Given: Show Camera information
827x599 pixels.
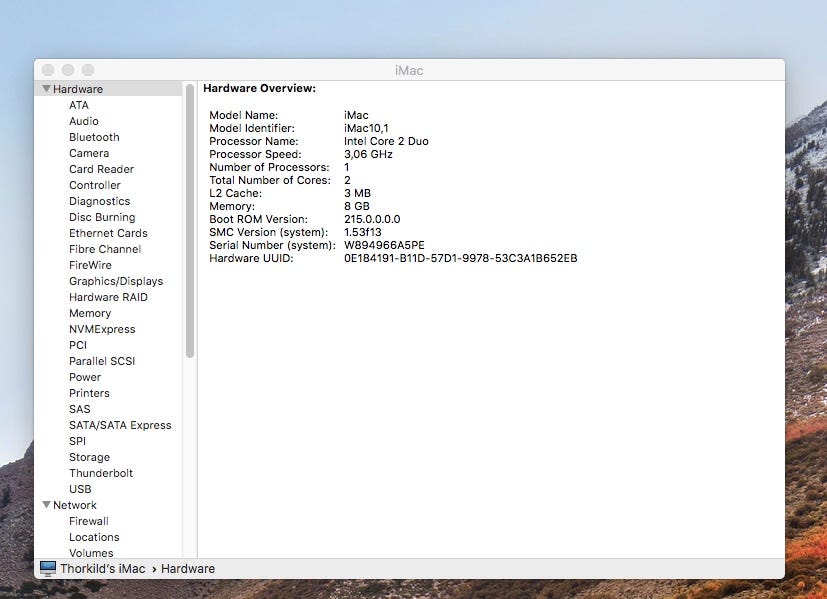Looking at the screenshot, I should (x=89, y=153).
